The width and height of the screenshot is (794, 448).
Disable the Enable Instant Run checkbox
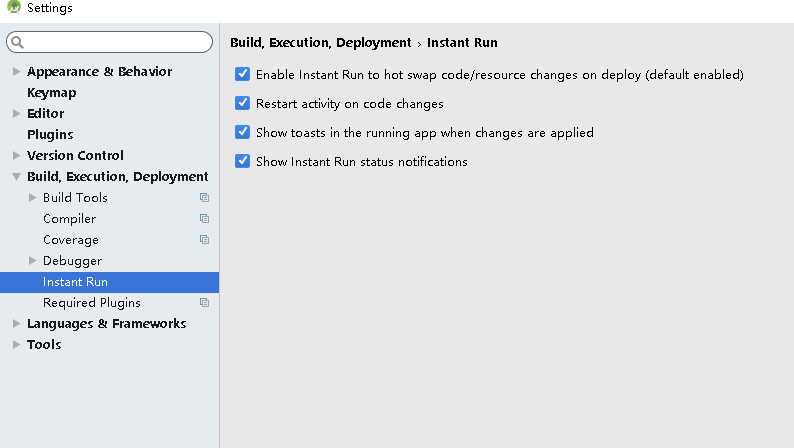point(242,75)
